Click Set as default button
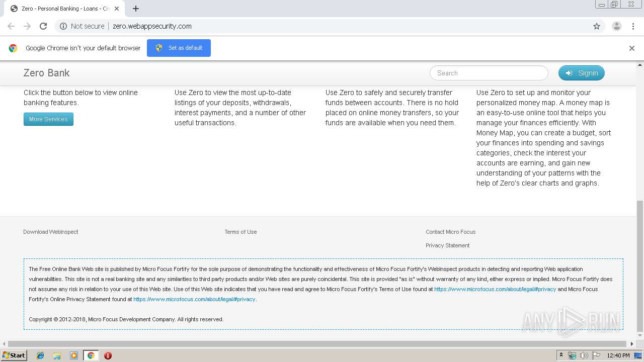 click(179, 48)
